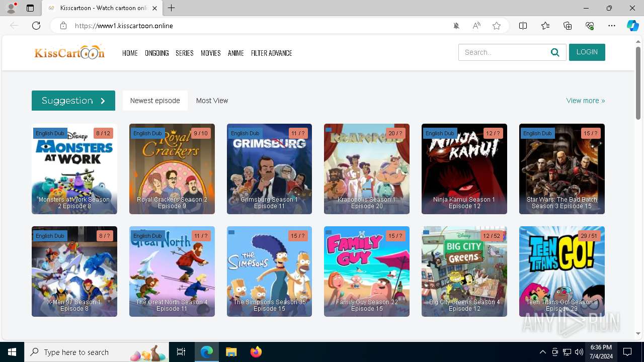Image resolution: width=644 pixels, height=362 pixels.
Task: Open a new tab
Action: pyautogui.click(x=172, y=8)
